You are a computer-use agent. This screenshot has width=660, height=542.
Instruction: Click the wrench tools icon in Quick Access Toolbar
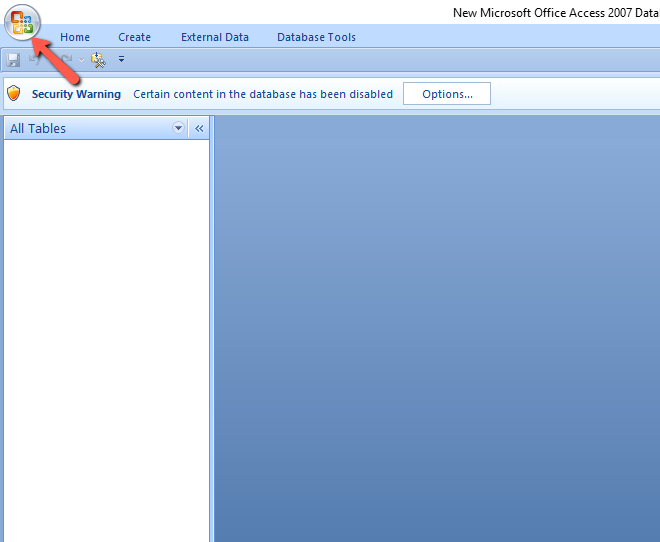click(x=98, y=60)
